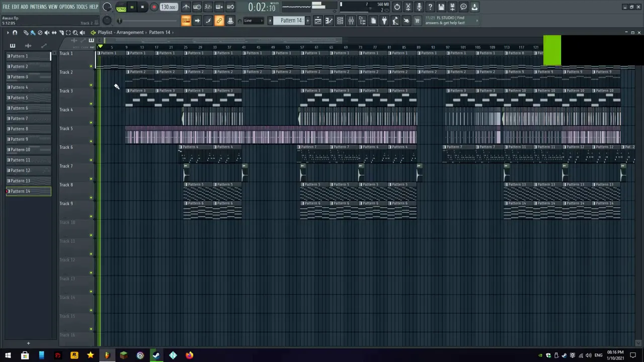Mute Track 3 with its green dot
644x362 pixels.
coord(91,104)
